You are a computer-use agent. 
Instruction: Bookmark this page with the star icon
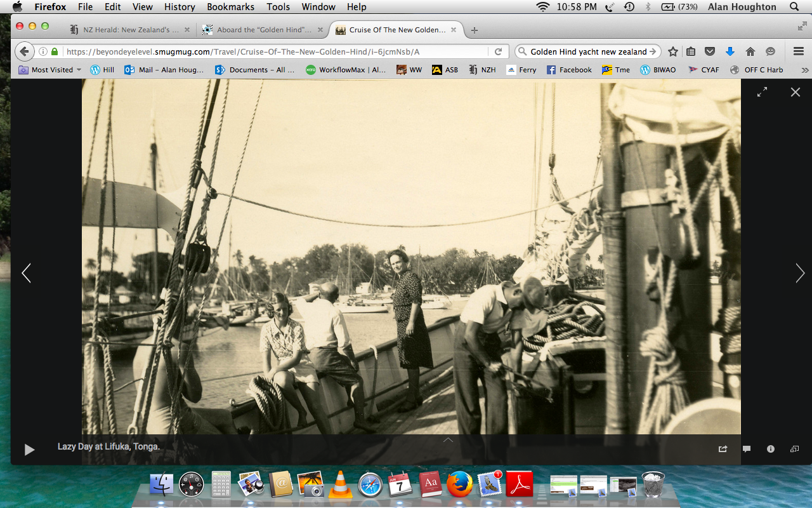coord(673,51)
